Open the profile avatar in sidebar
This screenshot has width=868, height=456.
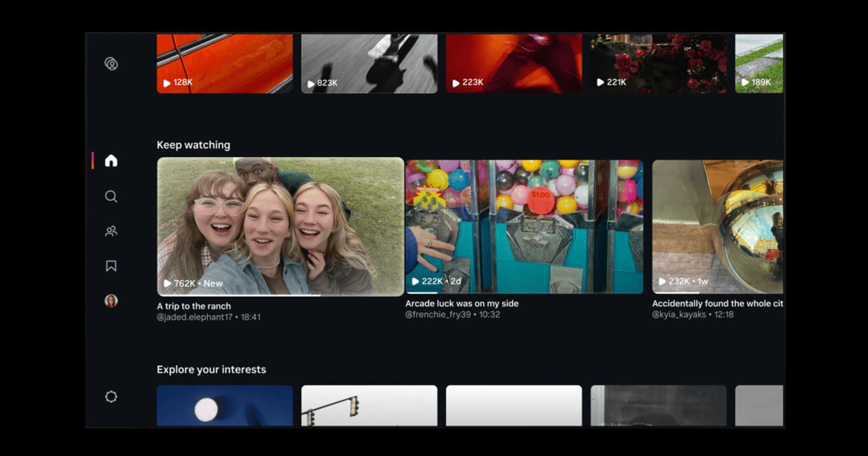tap(111, 301)
